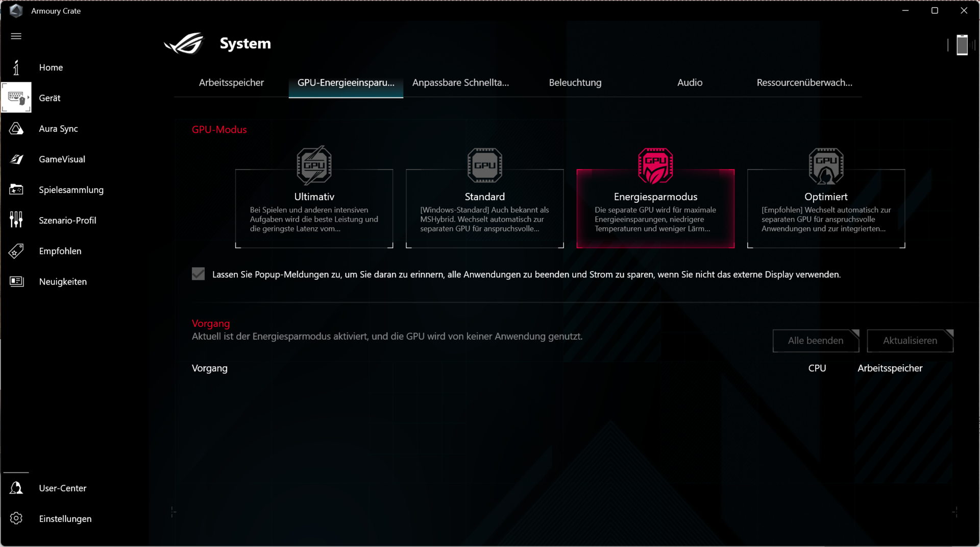Sort by the CPU column header
Viewport: 980px width, 547px height.
[817, 368]
